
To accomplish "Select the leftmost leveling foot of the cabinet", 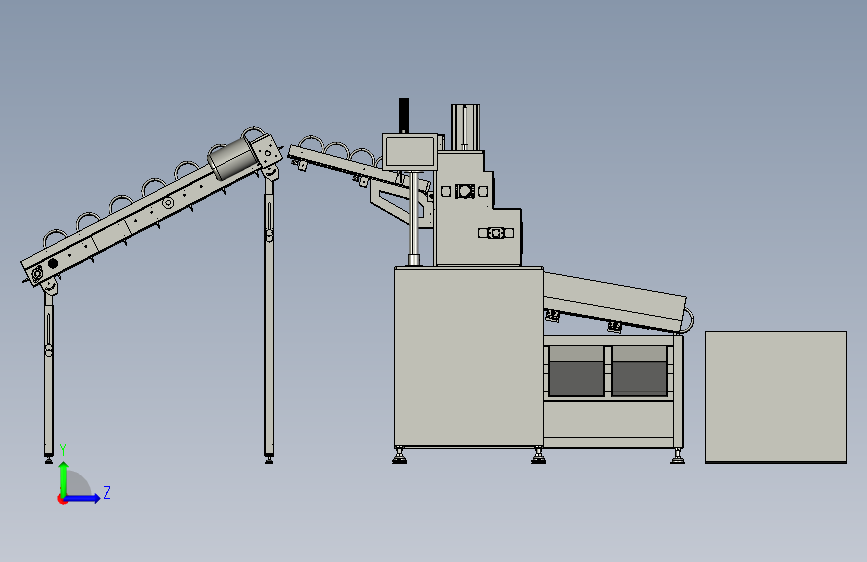I will click(x=399, y=456).
